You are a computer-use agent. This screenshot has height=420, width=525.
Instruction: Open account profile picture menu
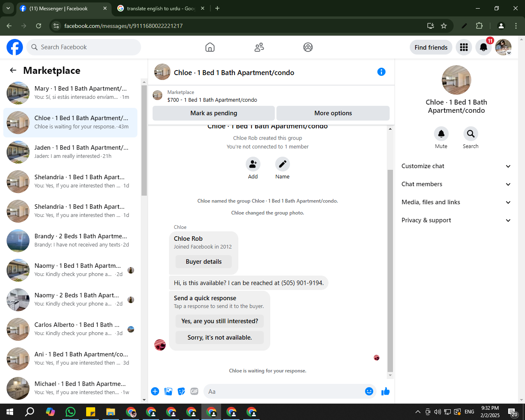503,47
